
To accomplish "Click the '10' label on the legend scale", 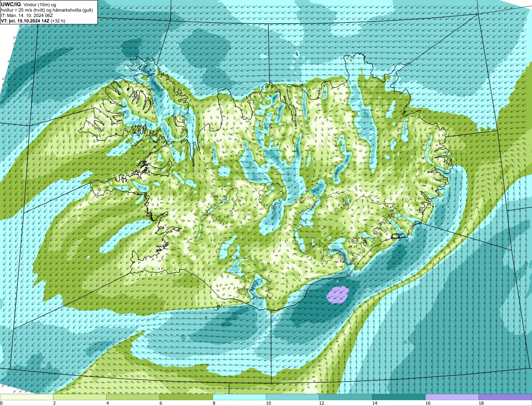I will 268,403.
